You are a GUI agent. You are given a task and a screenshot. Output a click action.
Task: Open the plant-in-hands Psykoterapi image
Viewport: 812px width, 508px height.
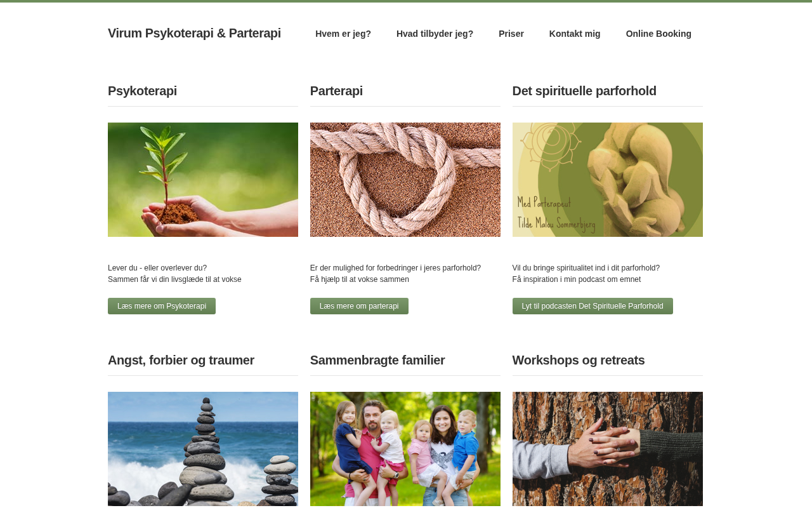click(203, 180)
